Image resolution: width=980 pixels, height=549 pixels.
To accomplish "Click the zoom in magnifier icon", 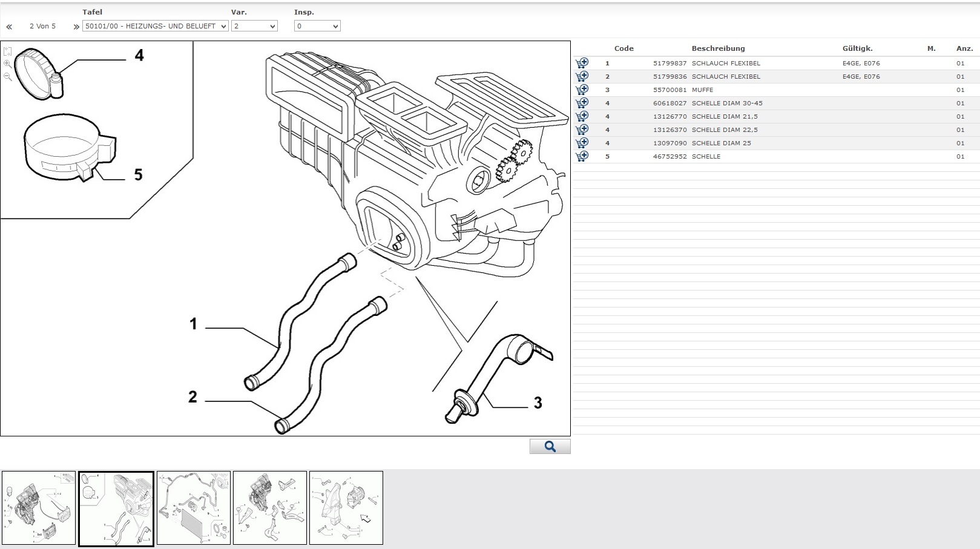I will [x=7, y=64].
